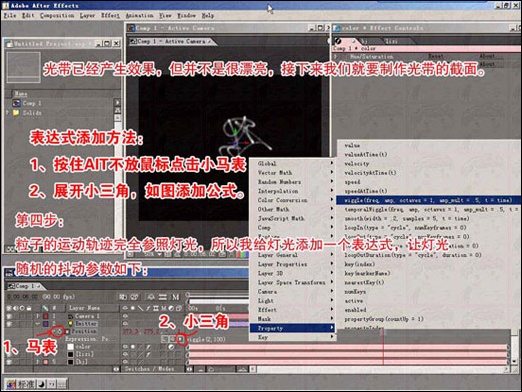The width and height of the screenshot is (522, 392).
Task: Open the Random Numbers expression submenu
Action: [292, 182]
